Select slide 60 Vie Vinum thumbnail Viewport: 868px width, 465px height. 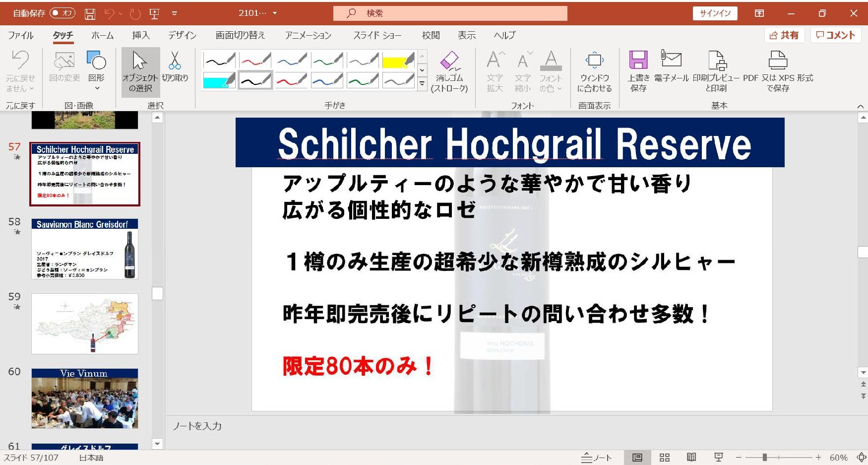pos(85,399)
